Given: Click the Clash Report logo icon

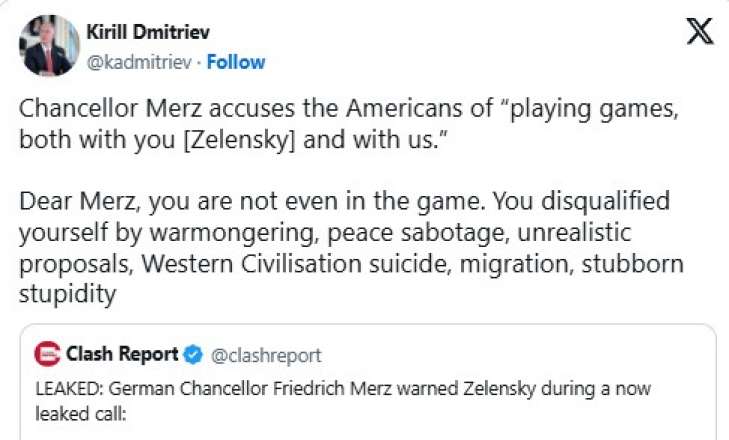Looking at the screenshot, I should click(x=47, y=354).
